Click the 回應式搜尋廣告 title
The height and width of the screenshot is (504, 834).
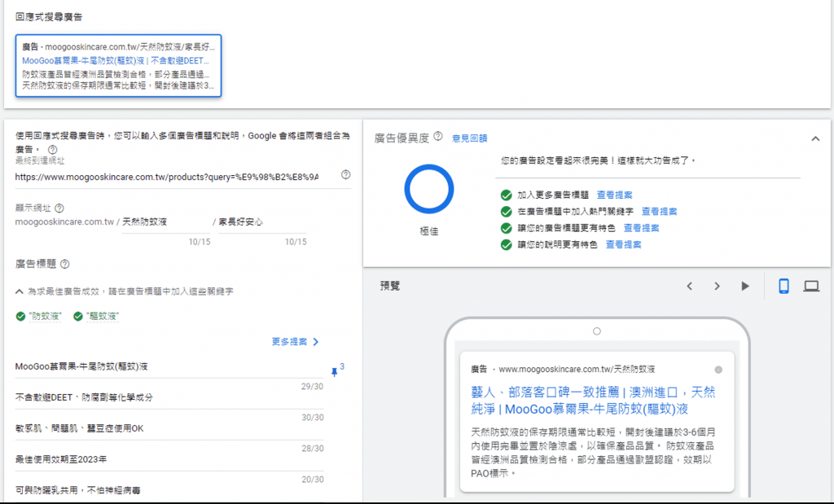coord(49,17)
